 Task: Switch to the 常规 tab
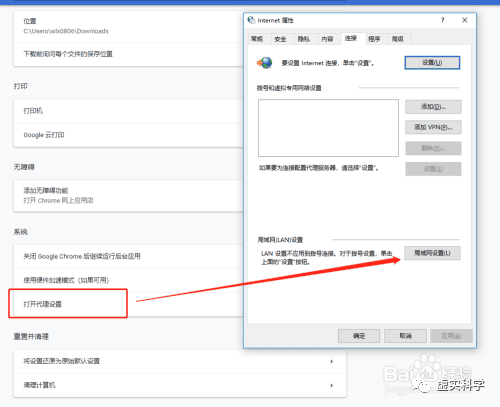[257, 39]
